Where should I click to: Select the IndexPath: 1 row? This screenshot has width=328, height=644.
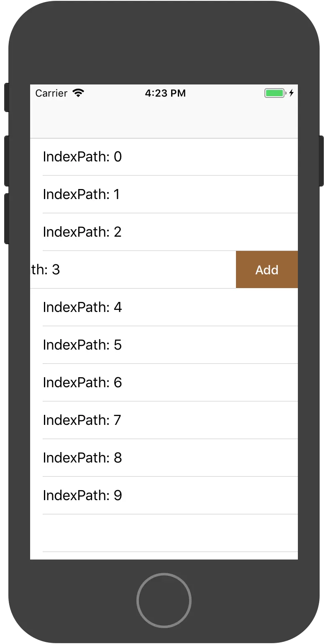pos(164,194)
